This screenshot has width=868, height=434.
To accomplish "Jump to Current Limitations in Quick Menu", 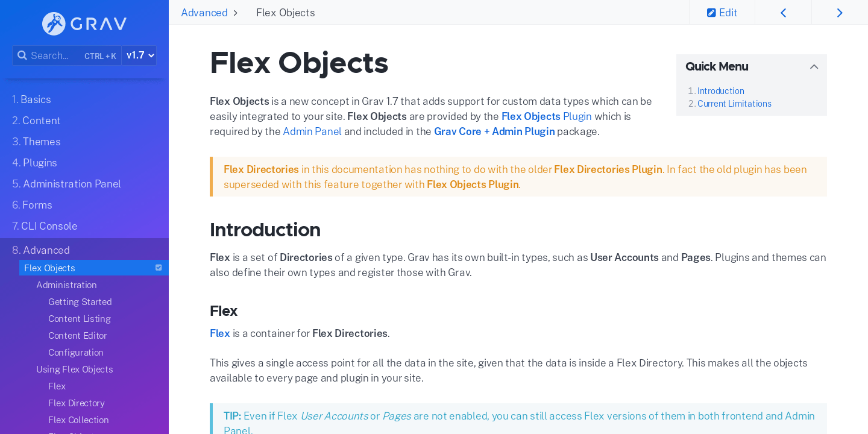I will coord(734,104).
